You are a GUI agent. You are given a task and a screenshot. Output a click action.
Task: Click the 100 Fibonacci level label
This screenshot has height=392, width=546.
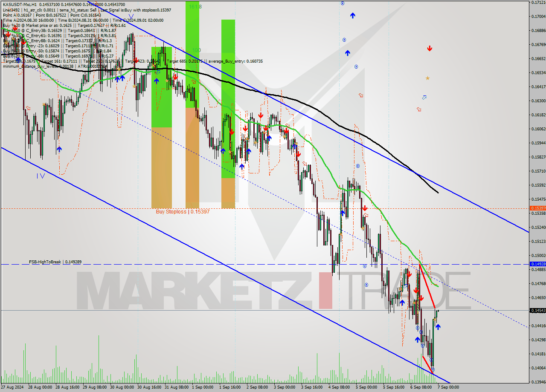(x=196, y=50)
